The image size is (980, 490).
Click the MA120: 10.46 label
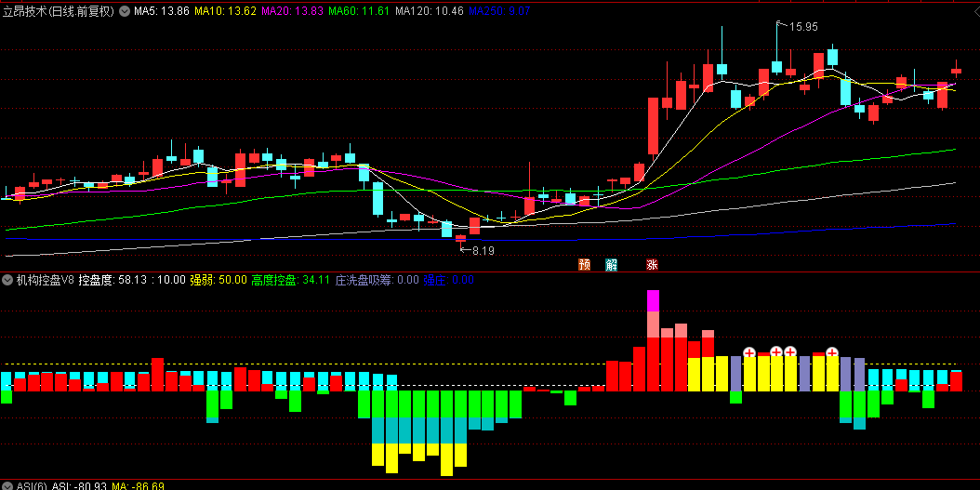[430, 10]
